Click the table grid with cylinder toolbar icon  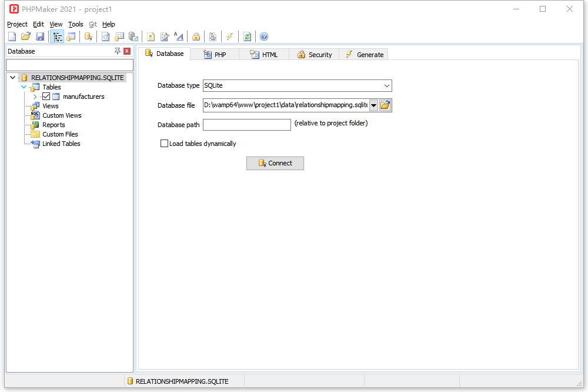119,36
